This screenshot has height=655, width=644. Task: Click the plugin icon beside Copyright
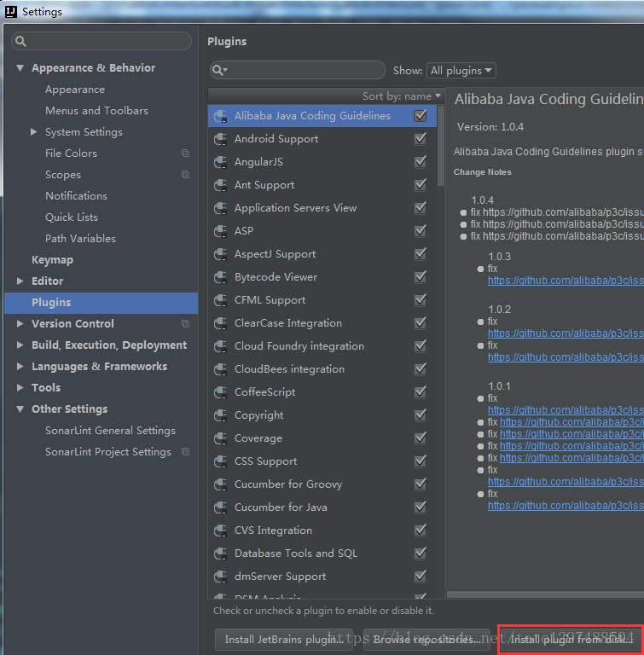coord(220,415)
